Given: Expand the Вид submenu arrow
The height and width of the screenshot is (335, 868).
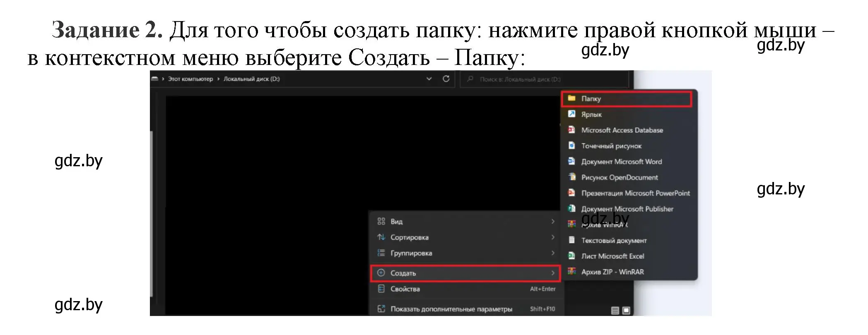Looking at the screenshot, I should pyautogui.click(x=553, y=222).
